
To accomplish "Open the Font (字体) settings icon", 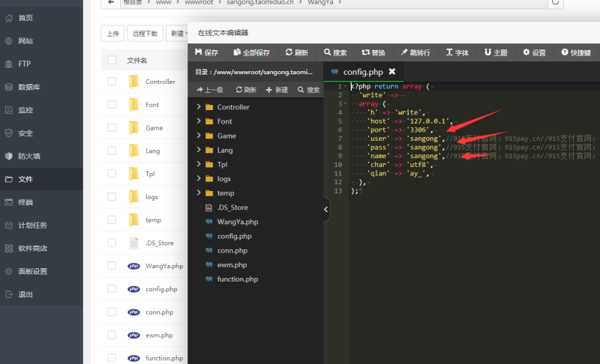I will click(449, 53).
